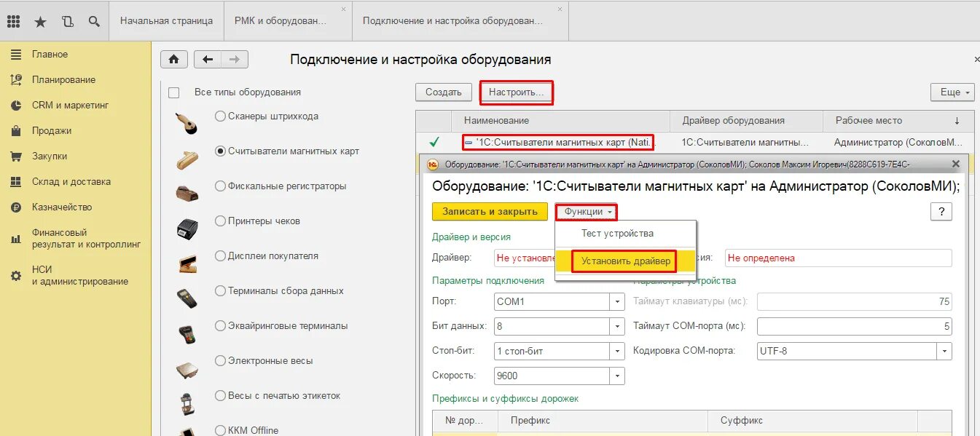Click the Настроить… button
The width and height of the screenshot is (980, 436).
516,92
